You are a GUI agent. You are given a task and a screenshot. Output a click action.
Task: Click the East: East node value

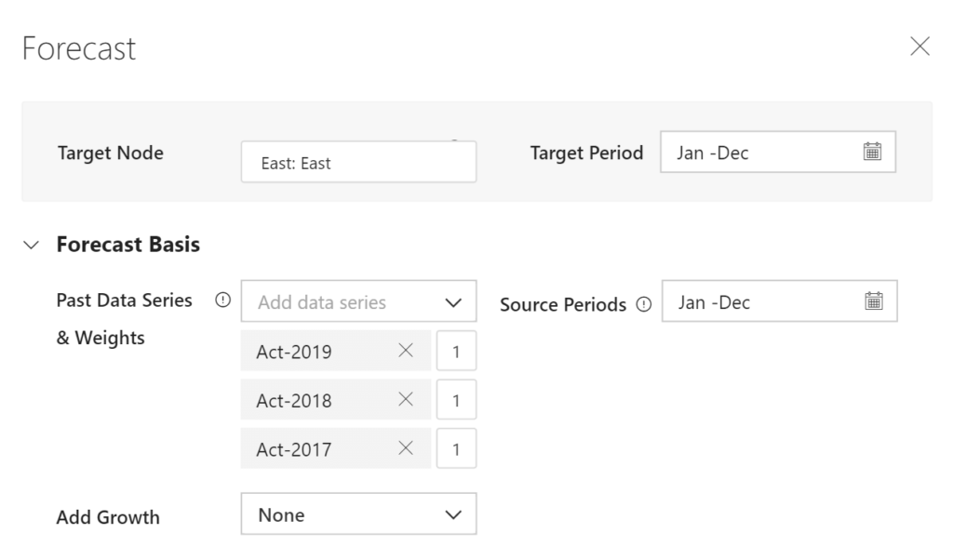click(x=298, y=163)
